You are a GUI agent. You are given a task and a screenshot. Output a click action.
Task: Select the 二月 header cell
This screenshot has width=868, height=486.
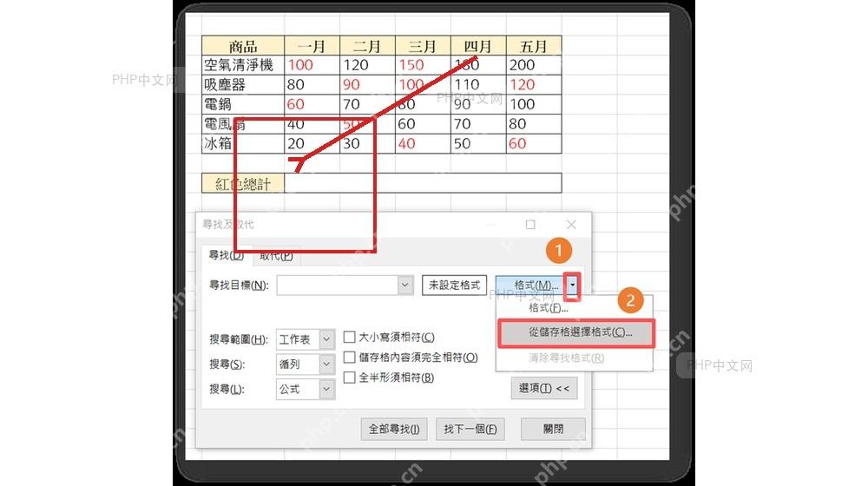367,45
